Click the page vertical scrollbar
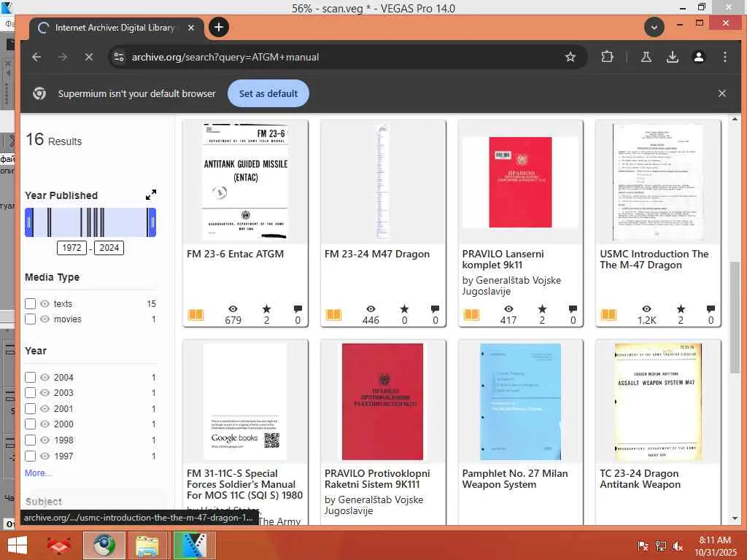The image size is (747, 560). 735,317
